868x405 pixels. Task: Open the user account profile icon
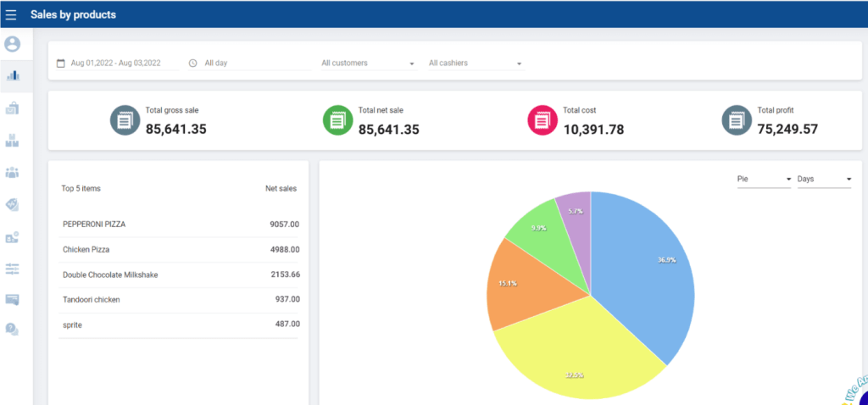12,44
